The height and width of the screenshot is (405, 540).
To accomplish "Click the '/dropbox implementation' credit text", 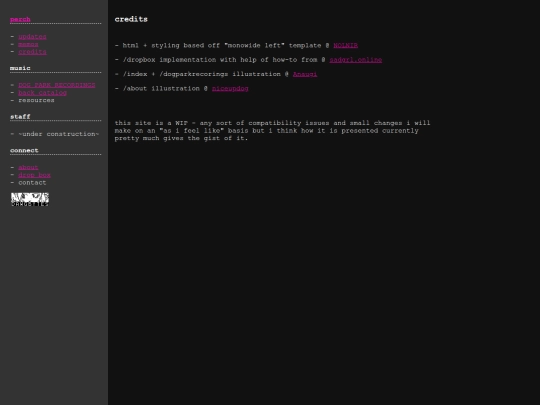I will click(220, 60).
